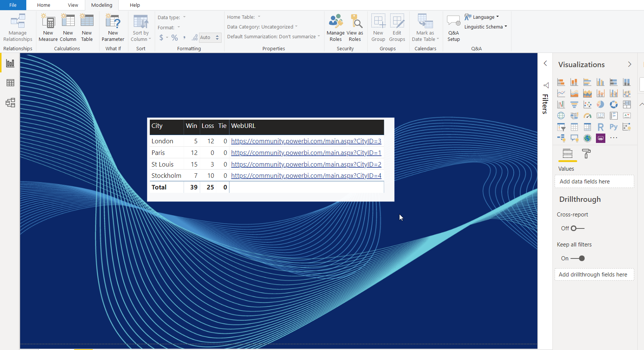Choose the funnel chart visualization

[x=574, y=105]
